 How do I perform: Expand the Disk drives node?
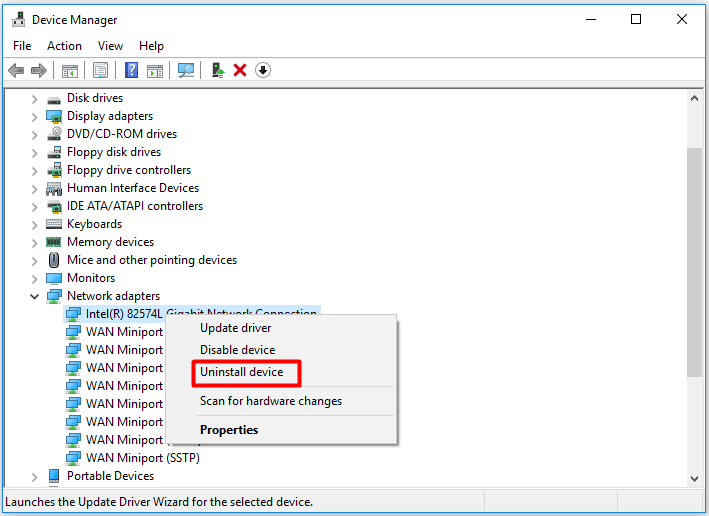[35, 99]
